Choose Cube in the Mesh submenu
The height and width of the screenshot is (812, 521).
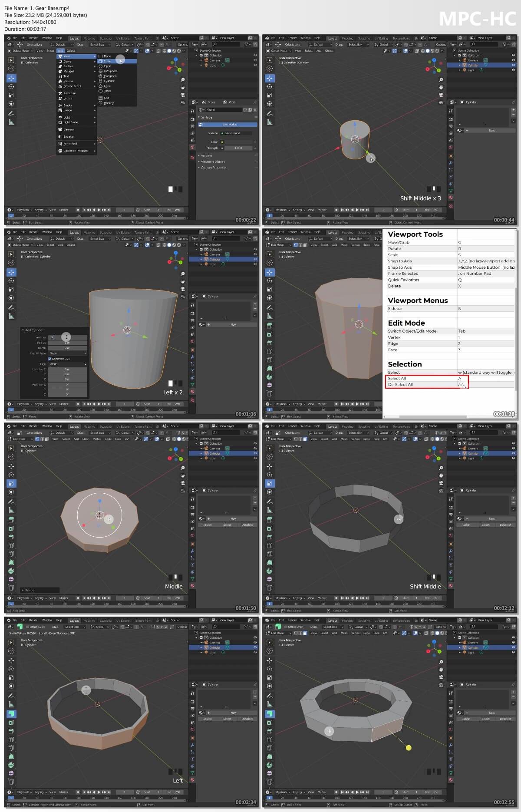(117, 61)
